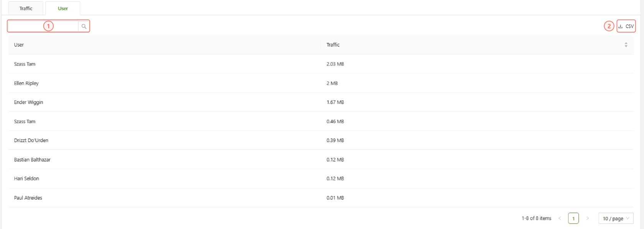Select the User tab

tap(63, 8)
